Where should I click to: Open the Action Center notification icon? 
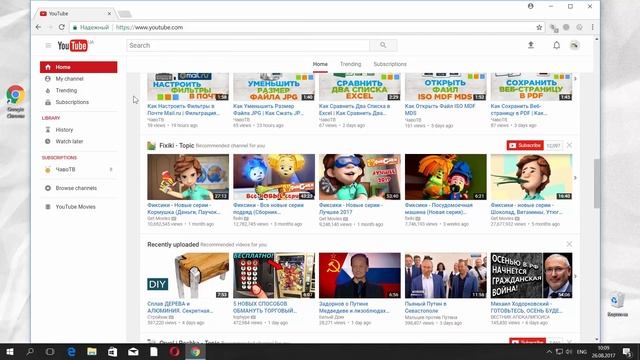627,351
